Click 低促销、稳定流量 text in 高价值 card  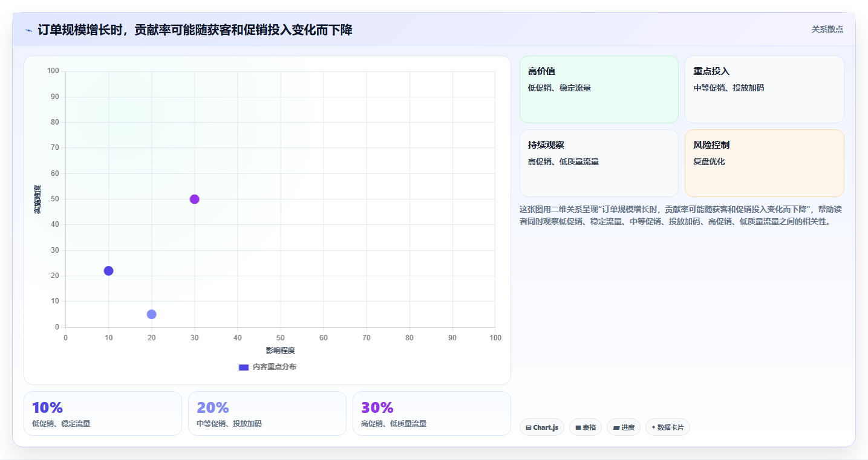[x=560, y=88]
